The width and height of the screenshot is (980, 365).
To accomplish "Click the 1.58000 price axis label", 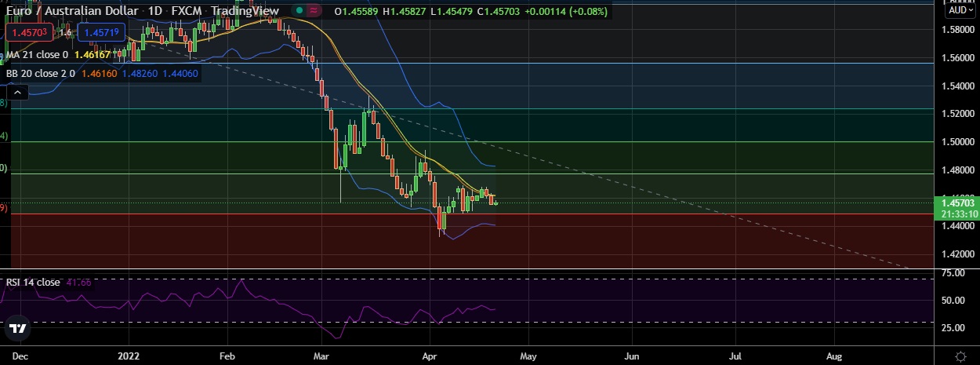I will click(x=960, y=30).
